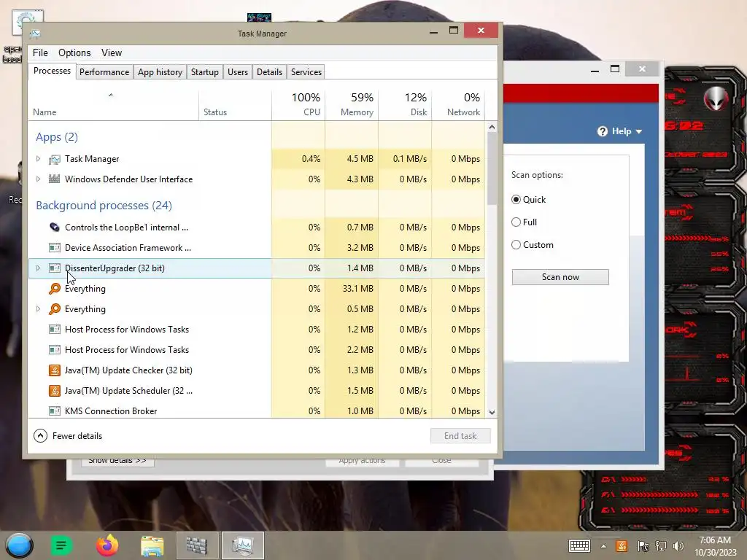Click the Task Manager taskbar button
The height and width of the screenshot is (560, 747).
[242, 545]
